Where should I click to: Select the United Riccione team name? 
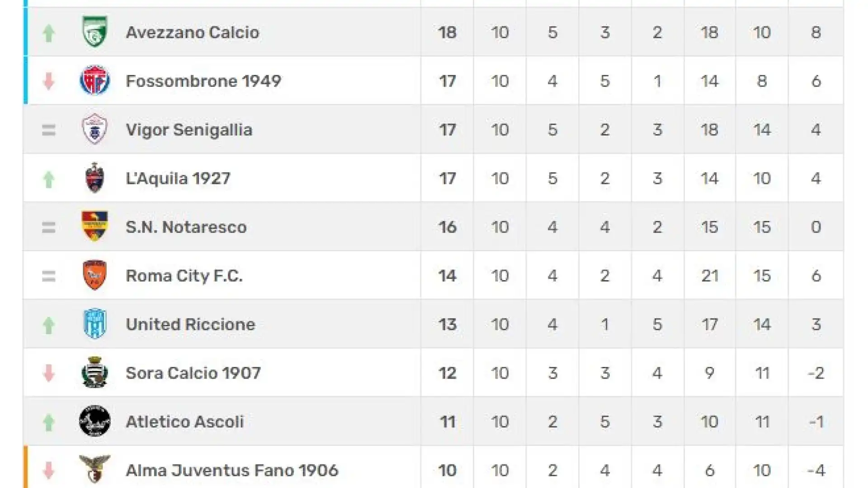(190, 324)
